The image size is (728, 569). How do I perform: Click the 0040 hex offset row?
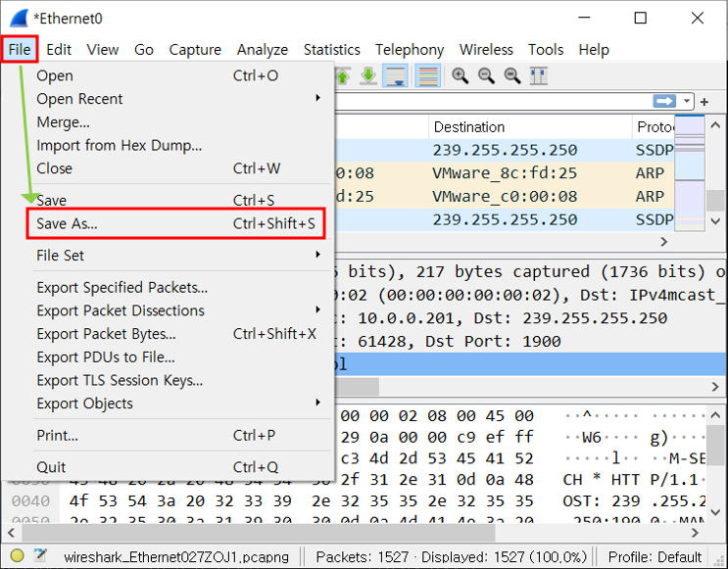coord(30,500)
